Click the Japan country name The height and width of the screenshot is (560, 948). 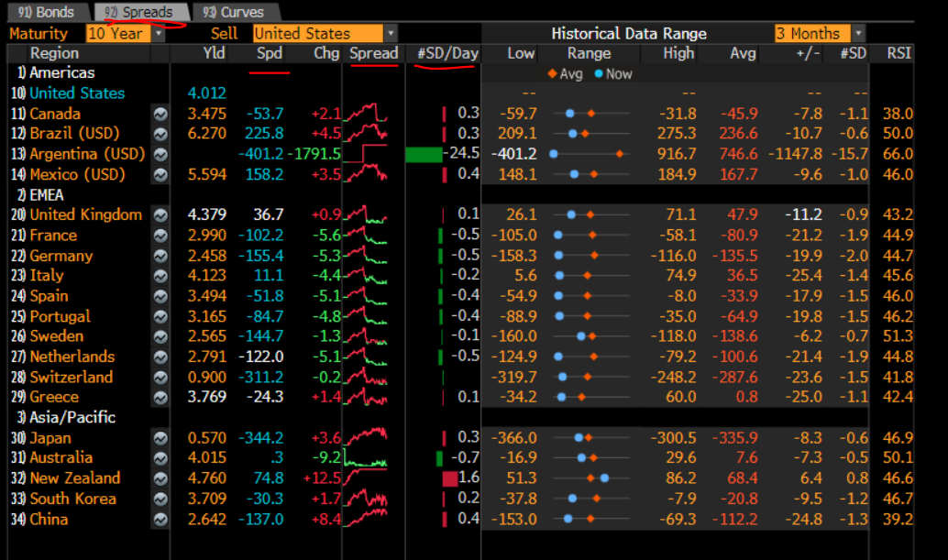[50, 438]
